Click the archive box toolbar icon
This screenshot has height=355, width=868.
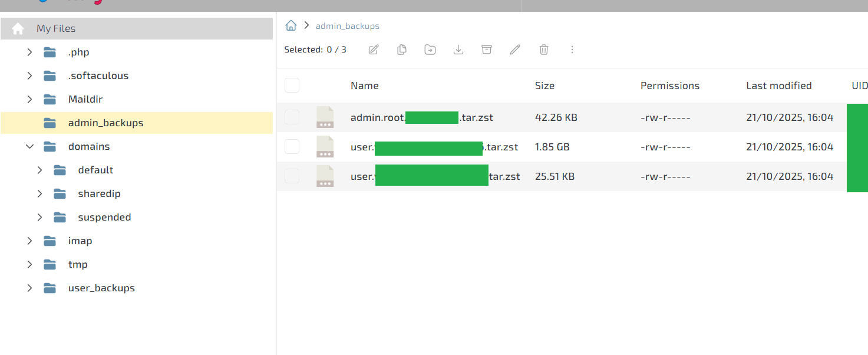coord(487,50)
